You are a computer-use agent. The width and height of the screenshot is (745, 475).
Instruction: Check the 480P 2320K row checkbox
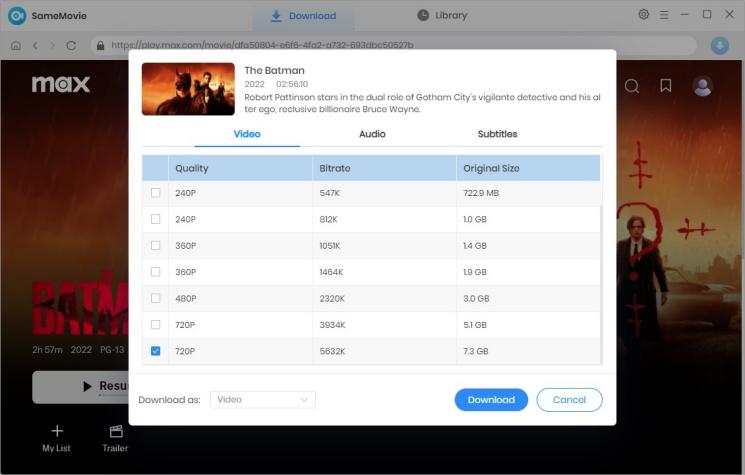point(155,298)
